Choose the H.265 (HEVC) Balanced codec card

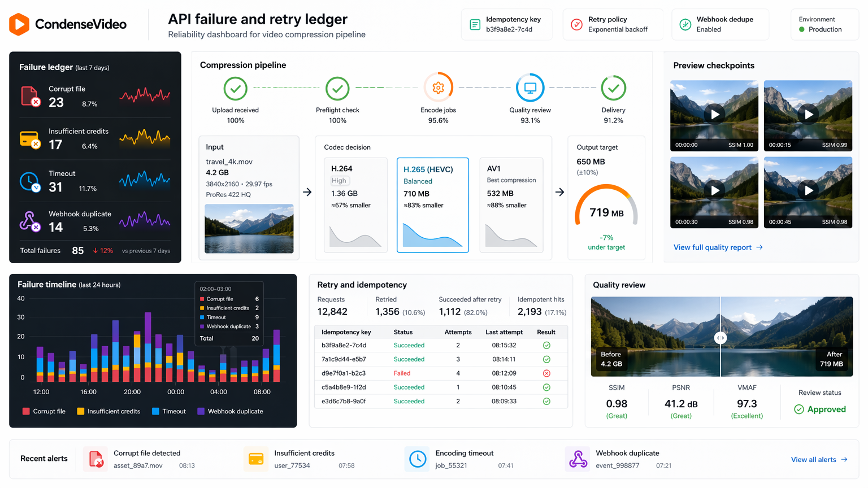click(x=433, y=204)
